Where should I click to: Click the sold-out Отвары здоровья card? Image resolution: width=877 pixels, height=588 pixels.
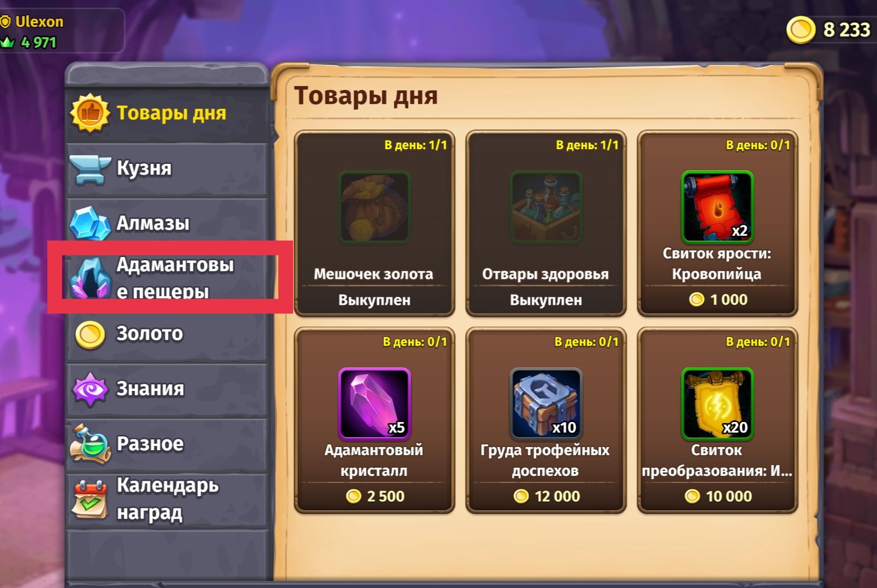click(546, 223)
